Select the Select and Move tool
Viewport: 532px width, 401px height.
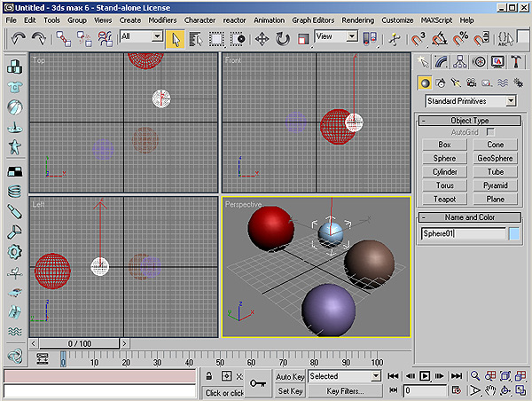click(x=262, y=38)
